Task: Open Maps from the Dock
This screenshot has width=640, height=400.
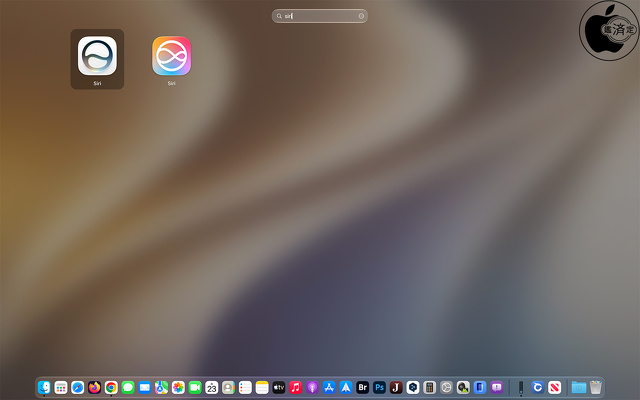Action: pos(161,387)
